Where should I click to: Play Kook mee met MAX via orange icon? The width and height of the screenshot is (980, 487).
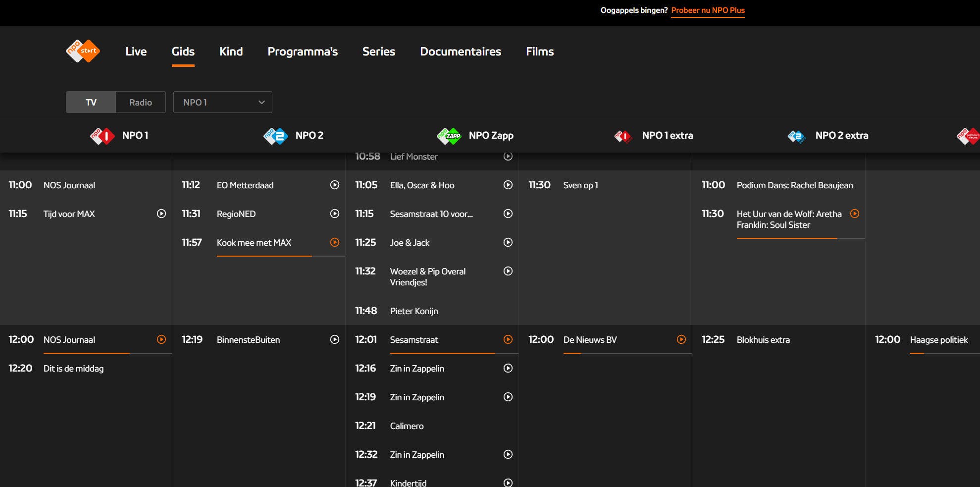tap(335, 242)
